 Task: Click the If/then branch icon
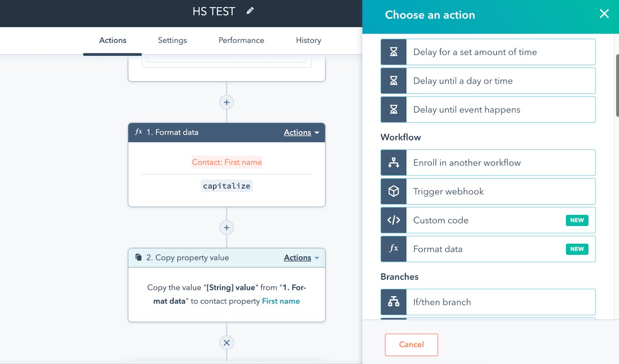(394, 302)
